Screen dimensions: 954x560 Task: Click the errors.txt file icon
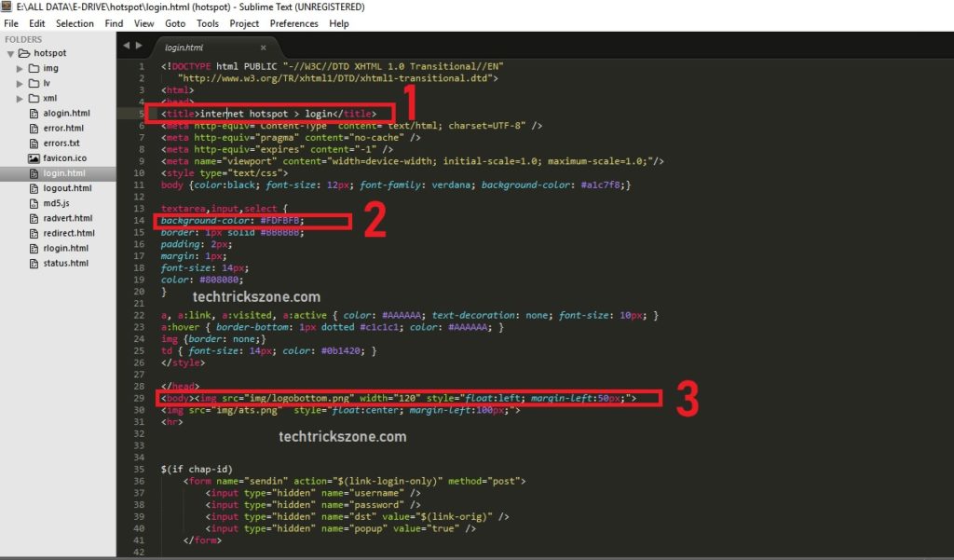click(x=34, y=143)
